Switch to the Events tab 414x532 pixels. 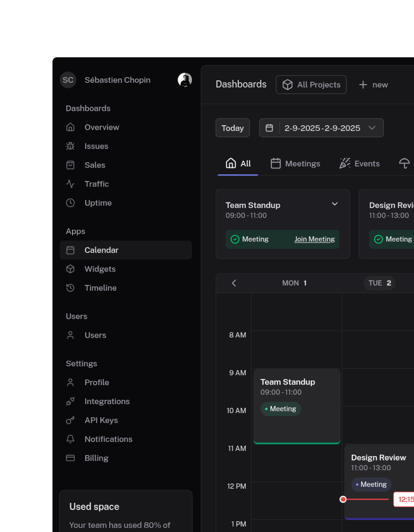click(359, 164)
